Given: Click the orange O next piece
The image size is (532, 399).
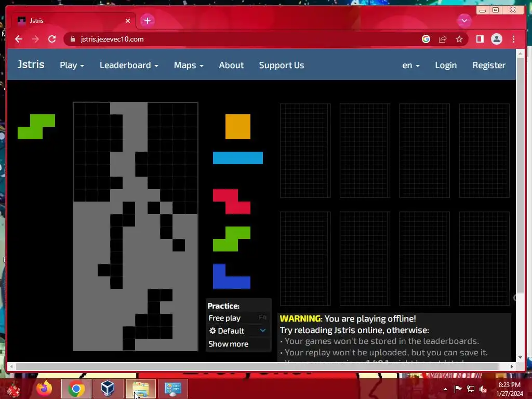Looking at the screenshot, I should (x=238, y=127).
